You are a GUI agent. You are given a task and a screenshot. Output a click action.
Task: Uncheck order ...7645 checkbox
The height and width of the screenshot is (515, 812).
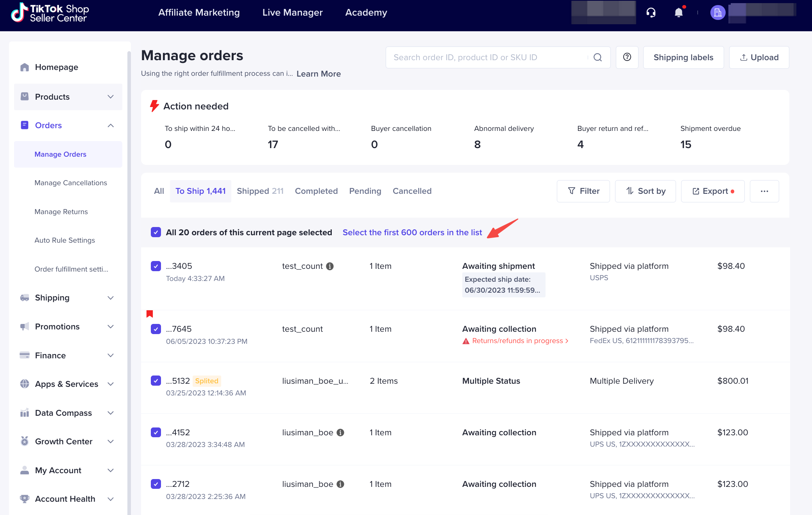point(156,329)
